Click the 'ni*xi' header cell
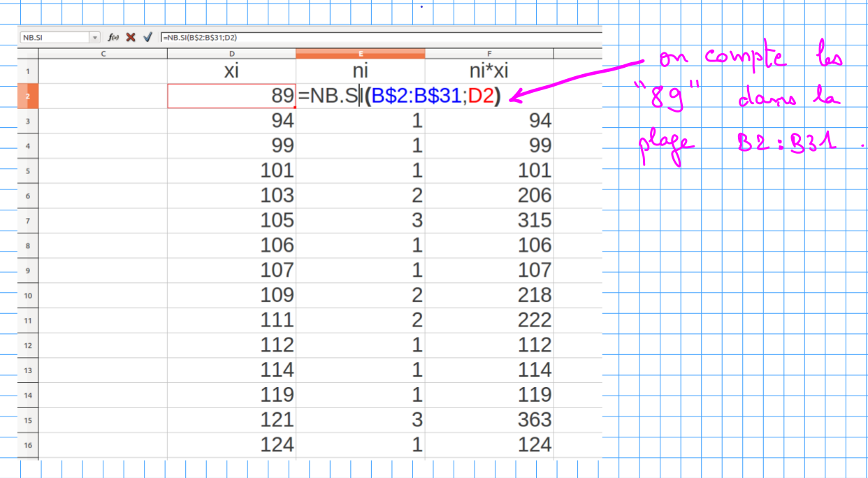 click(x=489, y=71)
